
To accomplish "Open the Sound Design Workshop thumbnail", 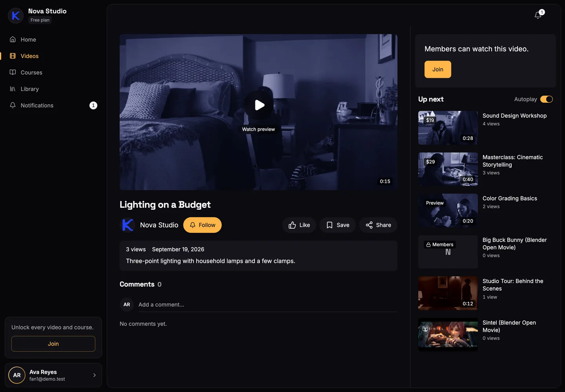I will (x=448, y=128).
